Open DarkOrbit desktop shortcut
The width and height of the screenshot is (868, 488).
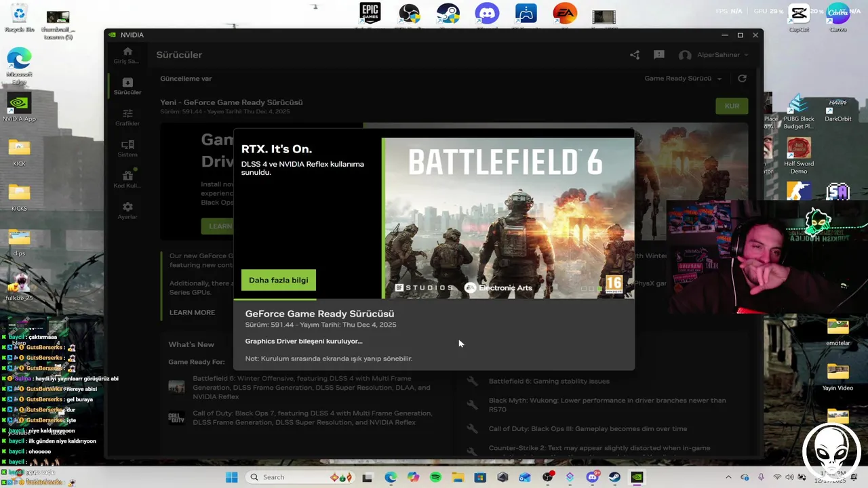[838, 109]
